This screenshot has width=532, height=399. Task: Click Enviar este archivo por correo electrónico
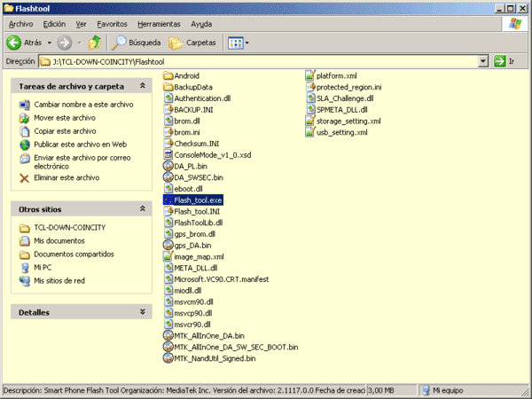[82, 162]
